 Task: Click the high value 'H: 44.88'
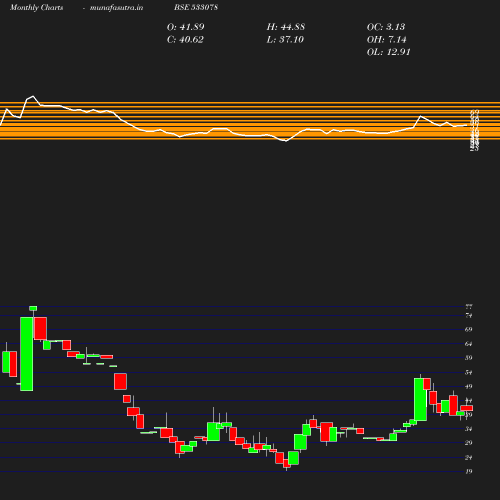286,27
